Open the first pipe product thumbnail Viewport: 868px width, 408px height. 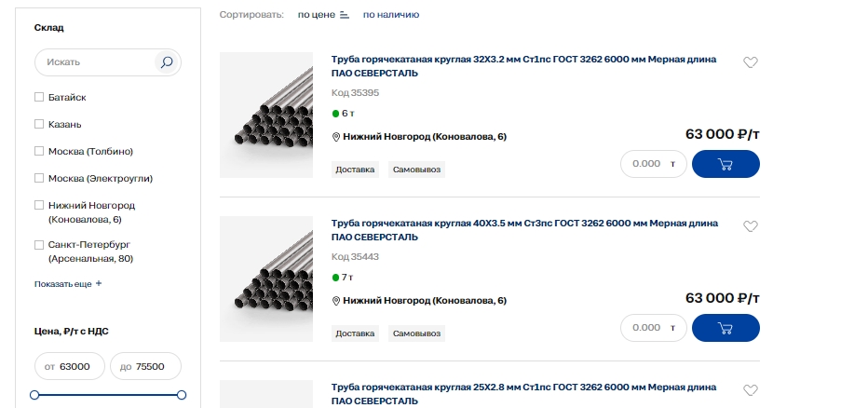click(x=266, y=115)
